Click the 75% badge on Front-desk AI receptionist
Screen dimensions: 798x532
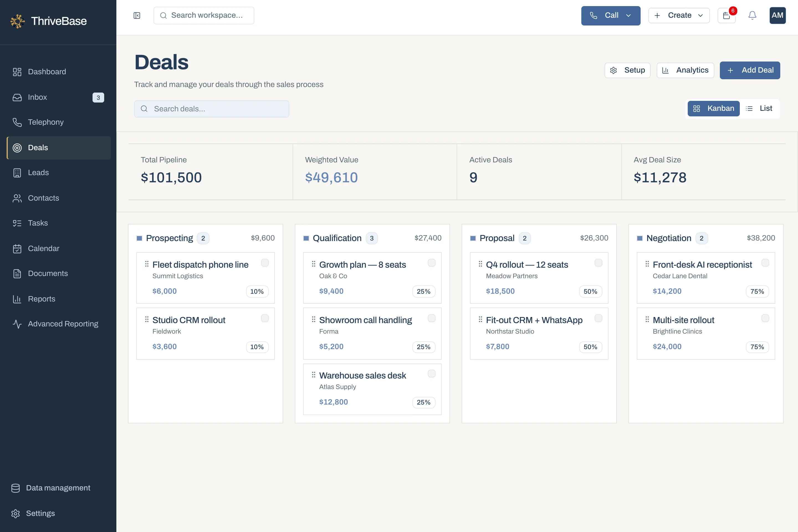click(757, 291)
